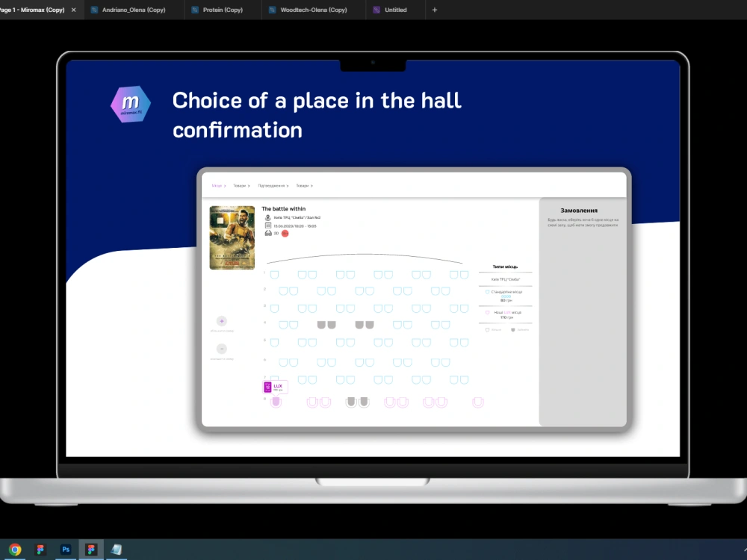This screenshot has width=747, height=560.
Task: Switch to the Andriano_Olena (Copy) tab
Action: tap(134, 10)
